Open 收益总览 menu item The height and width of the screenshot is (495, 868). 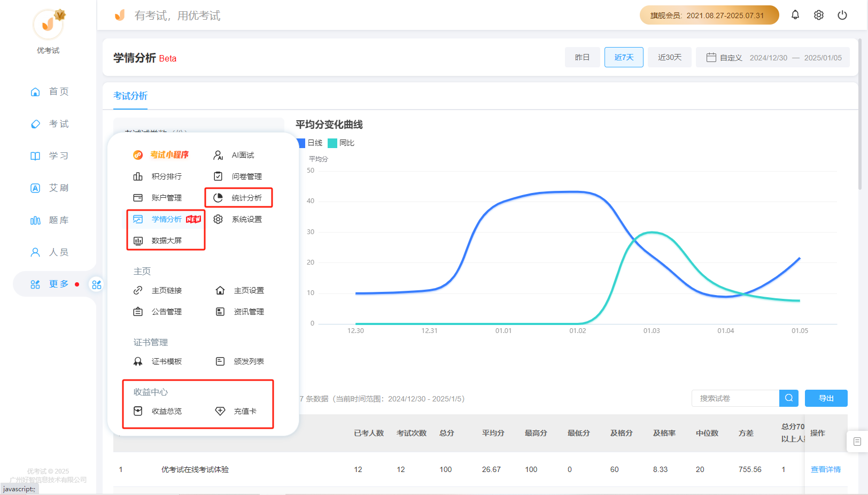pos(157,411)
